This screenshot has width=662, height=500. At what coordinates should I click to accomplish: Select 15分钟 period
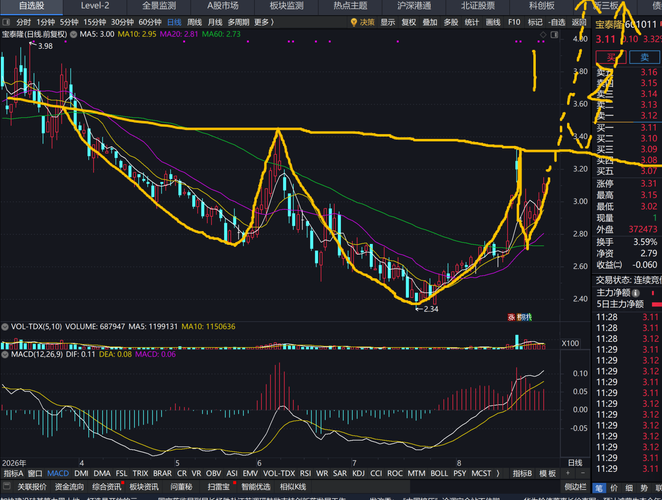coord(95,22)
